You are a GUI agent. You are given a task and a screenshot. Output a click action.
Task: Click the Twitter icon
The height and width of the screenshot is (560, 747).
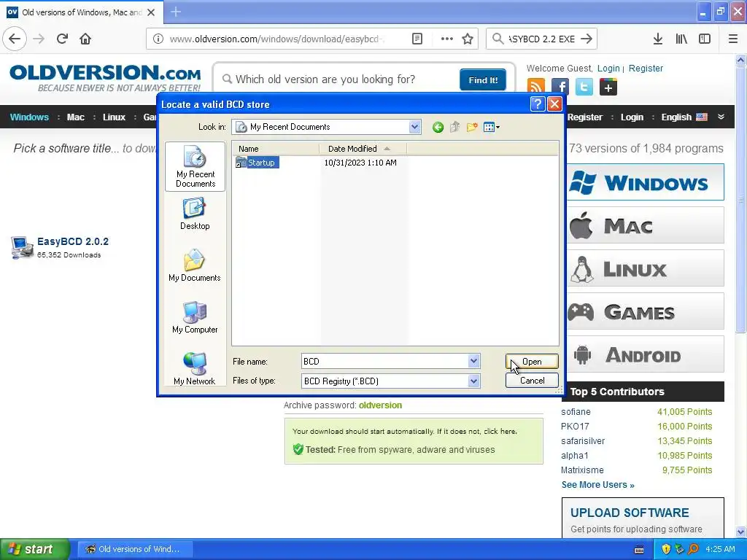pyautogui.click(x=584, y=87)
